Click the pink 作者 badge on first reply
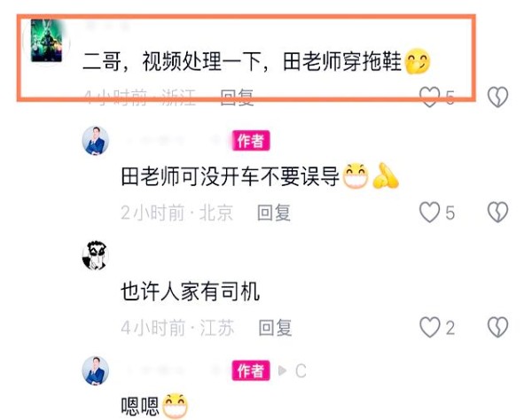The image size is (532, 420). tap(251, 140)
